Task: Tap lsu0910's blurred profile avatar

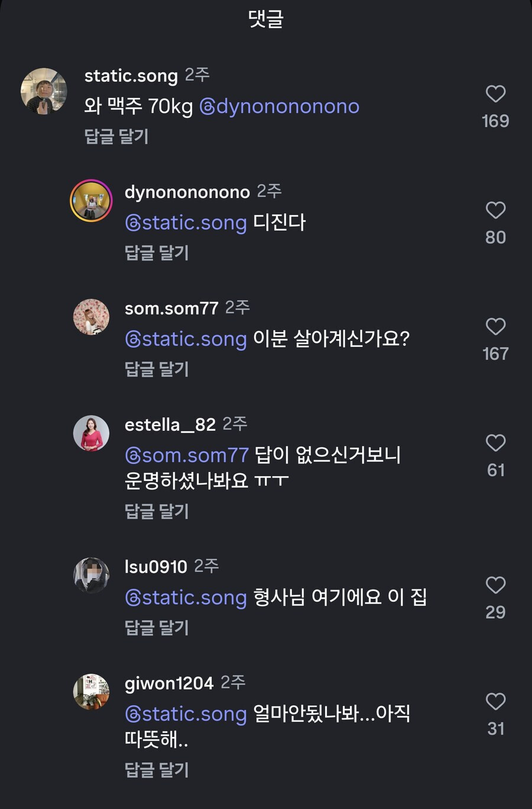Action: [91, 575]
